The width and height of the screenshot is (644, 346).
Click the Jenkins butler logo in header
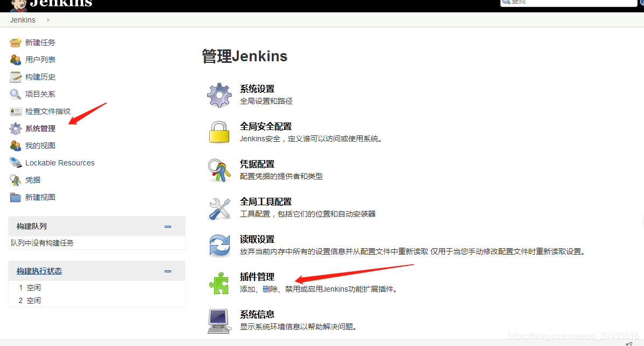click(x=18, y=5)
